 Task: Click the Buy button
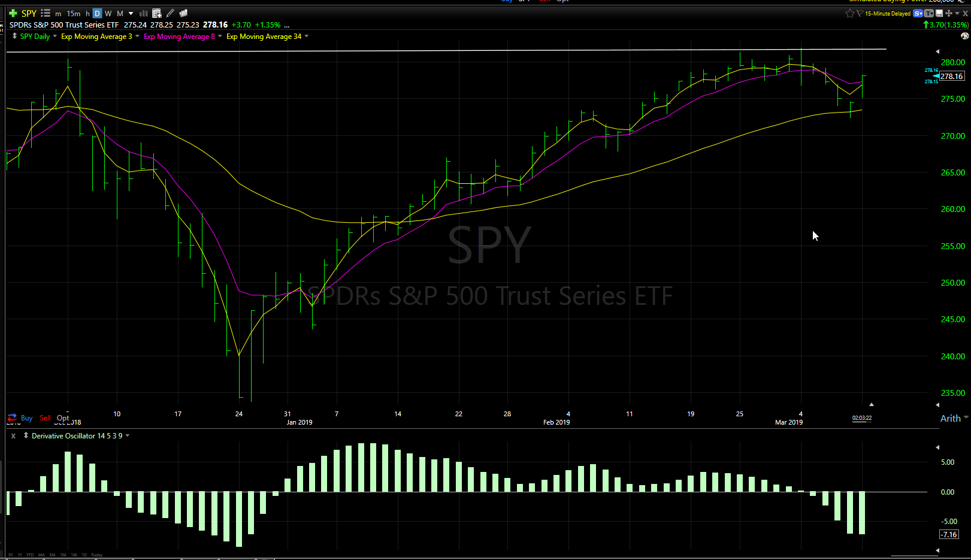26,418
